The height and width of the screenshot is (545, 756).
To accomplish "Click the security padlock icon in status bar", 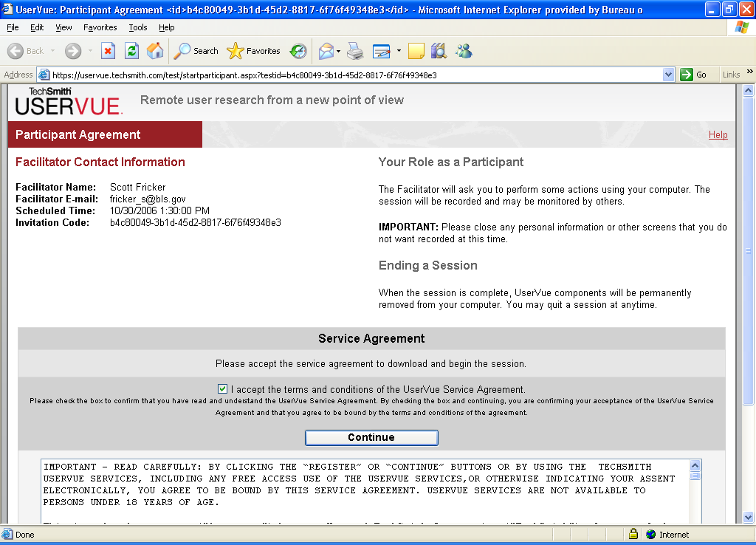I will tap(633, 534).
